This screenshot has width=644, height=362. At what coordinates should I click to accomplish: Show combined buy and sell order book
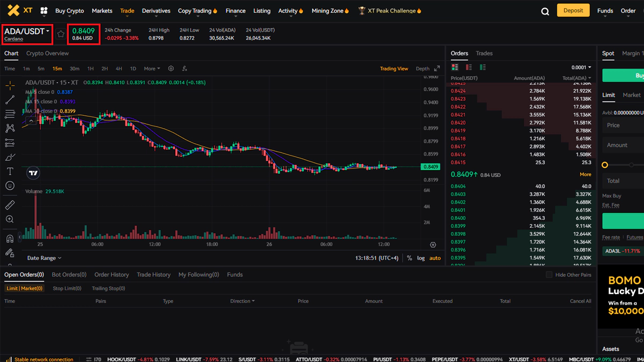[455, 67]
